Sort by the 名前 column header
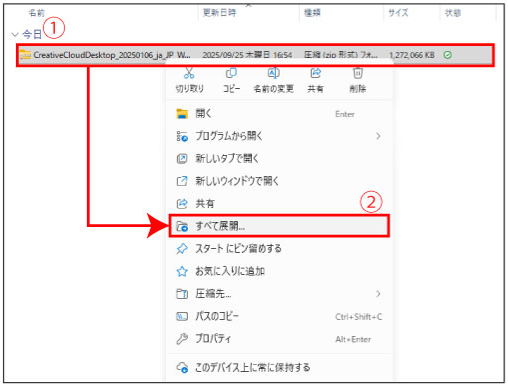Image resolution: width=508 pixels, height=386 pixels. (x=37, y=13)
